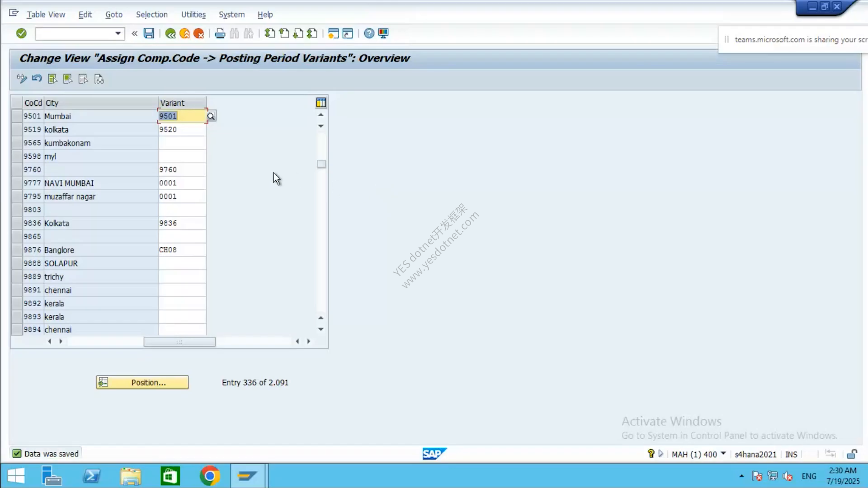Click the orange Exit icon
The width and height of the screenshot is (868, 488).
point(184,33)
